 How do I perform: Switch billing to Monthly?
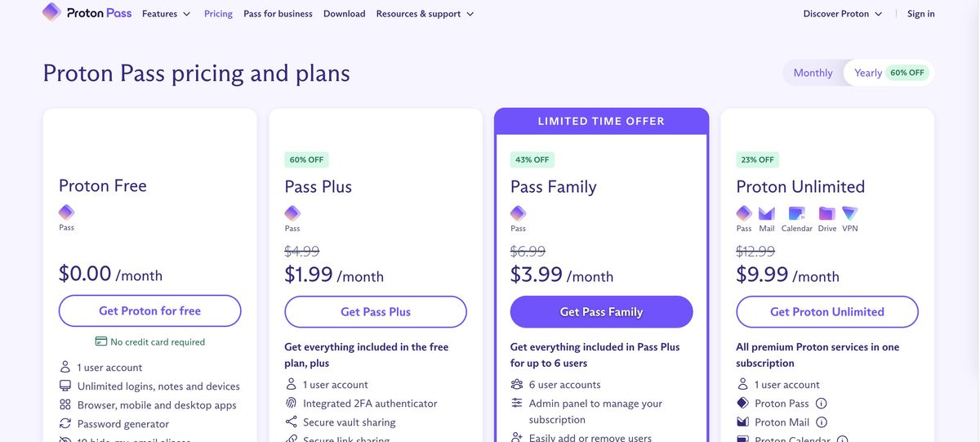[813, 73]
